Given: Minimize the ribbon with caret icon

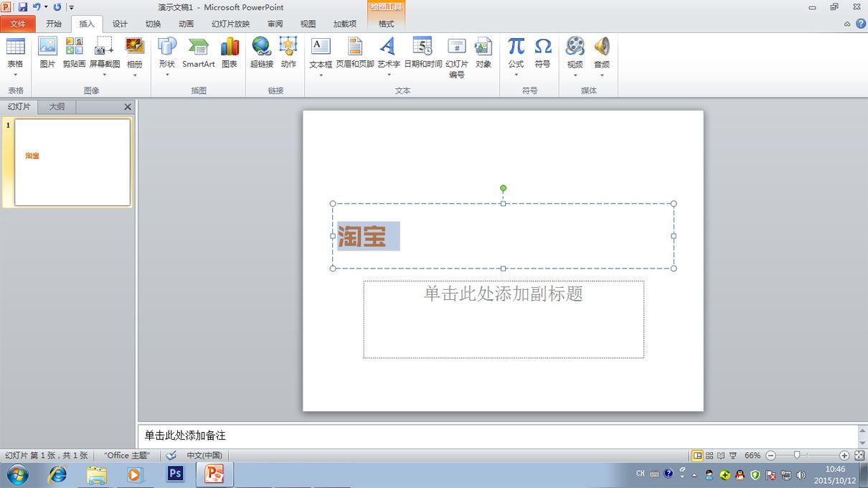Looking at the screenshot, I should click(847, 24).
